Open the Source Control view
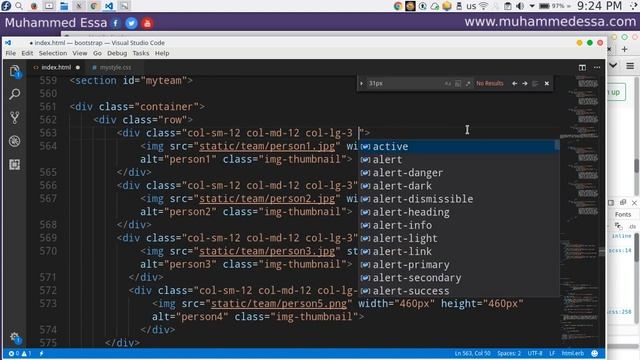Viewport: 640px width, 360px height. 15,118
